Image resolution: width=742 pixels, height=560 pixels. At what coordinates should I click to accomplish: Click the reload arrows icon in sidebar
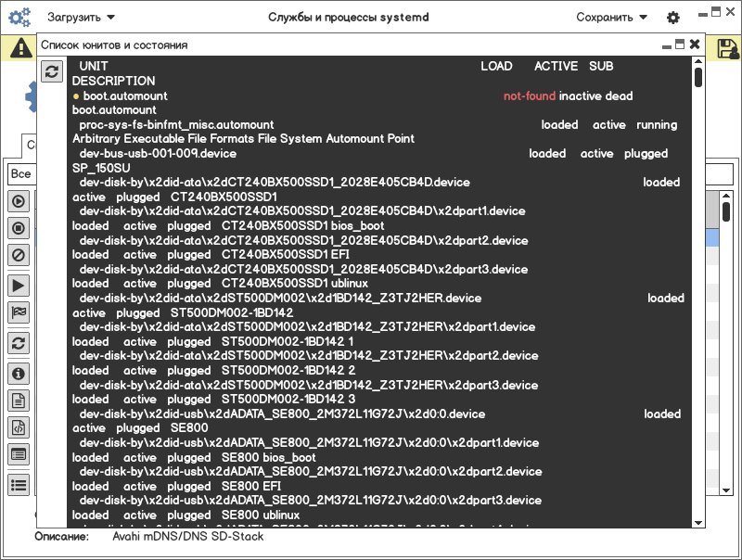(18, 342)
